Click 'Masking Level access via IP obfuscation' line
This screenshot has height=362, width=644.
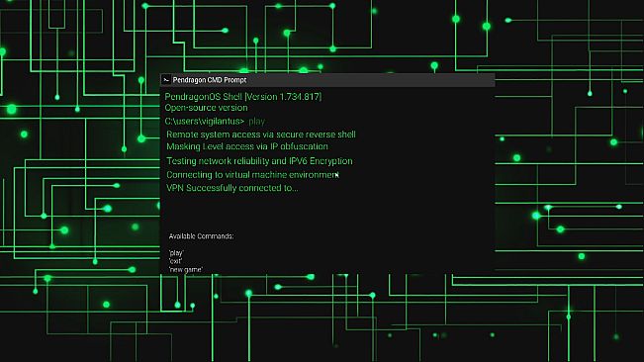(x=247, y=146)
